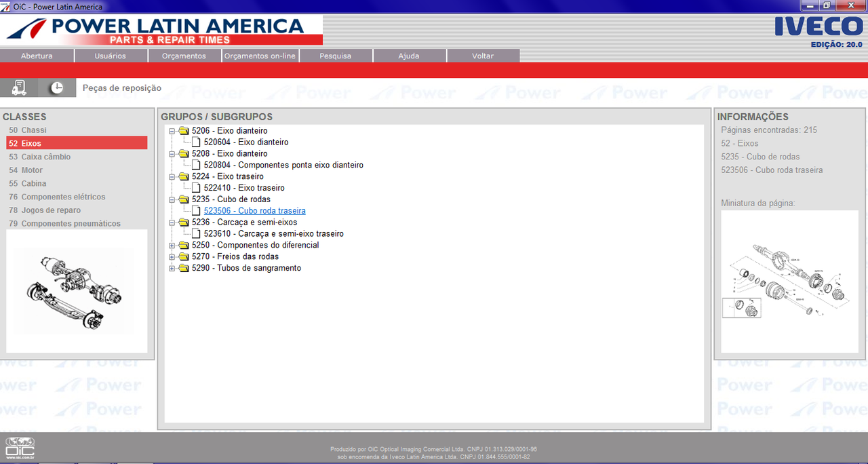
Task: Expand the 5270 Freios das rodas group
Action: click(172, 257)
